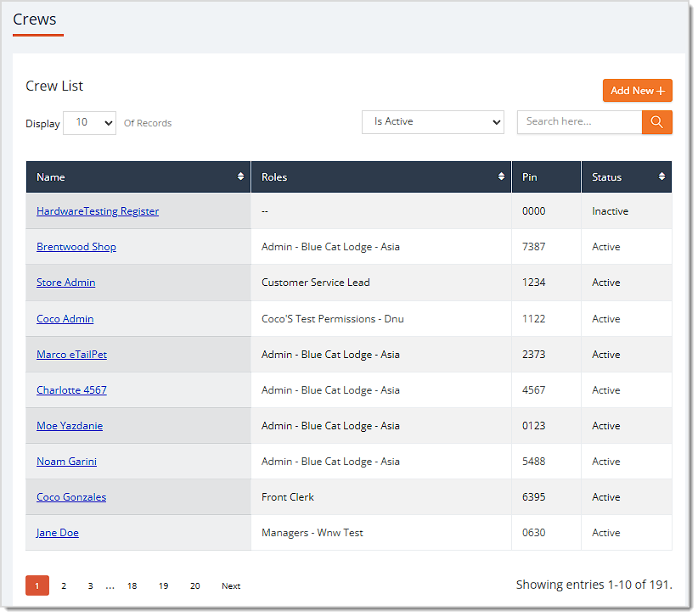Open HardwareTesting Register crew link
This screenshot has width=698, height=616.
pos(98,211)
